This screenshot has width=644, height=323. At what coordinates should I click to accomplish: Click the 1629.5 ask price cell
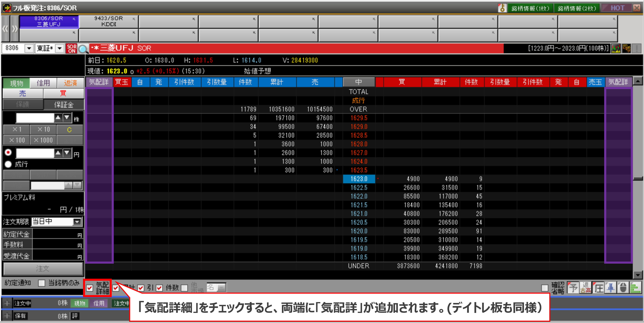(359, 118)
